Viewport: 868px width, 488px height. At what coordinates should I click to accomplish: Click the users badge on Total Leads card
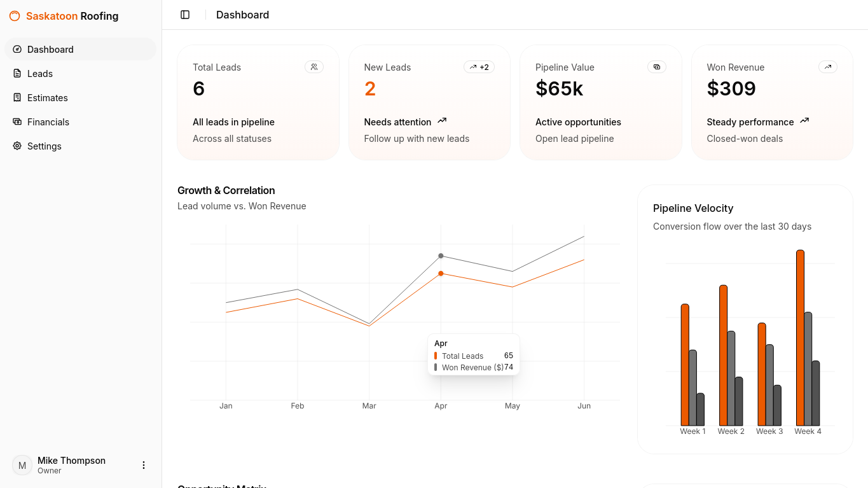314,67
